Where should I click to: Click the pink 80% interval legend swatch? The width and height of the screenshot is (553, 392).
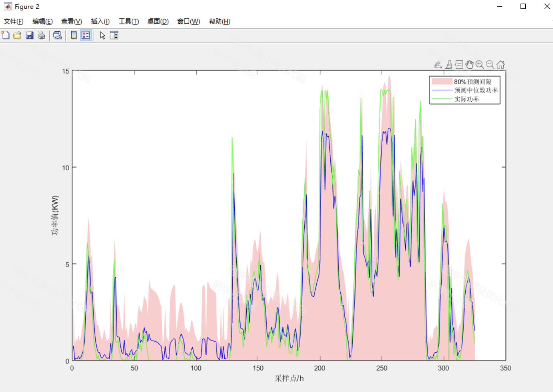[x=442, y=82]
